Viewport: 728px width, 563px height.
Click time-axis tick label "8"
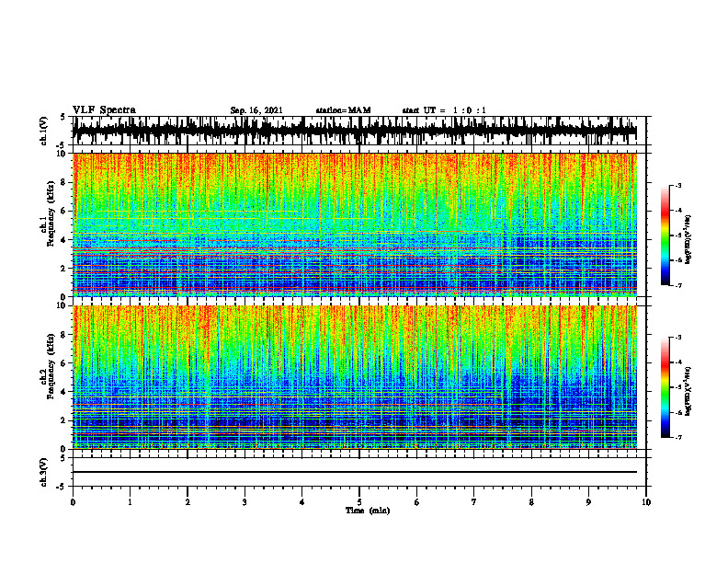click(531, 502)
